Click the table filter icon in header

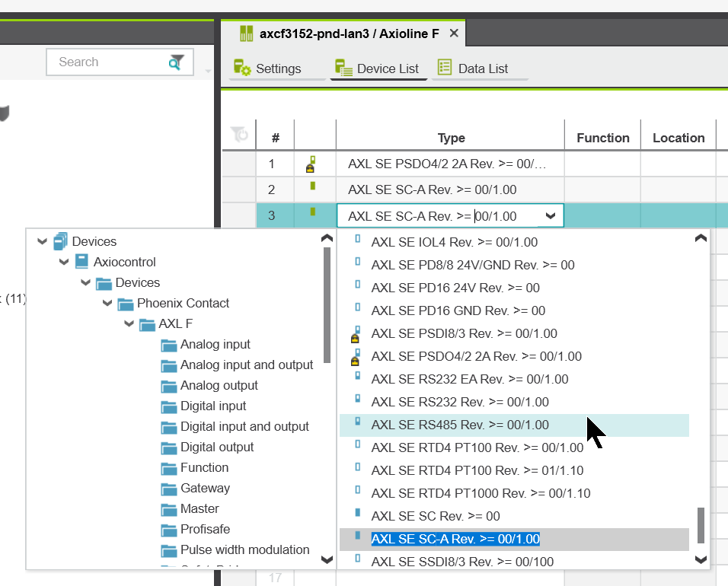click(x=240, y=135)
